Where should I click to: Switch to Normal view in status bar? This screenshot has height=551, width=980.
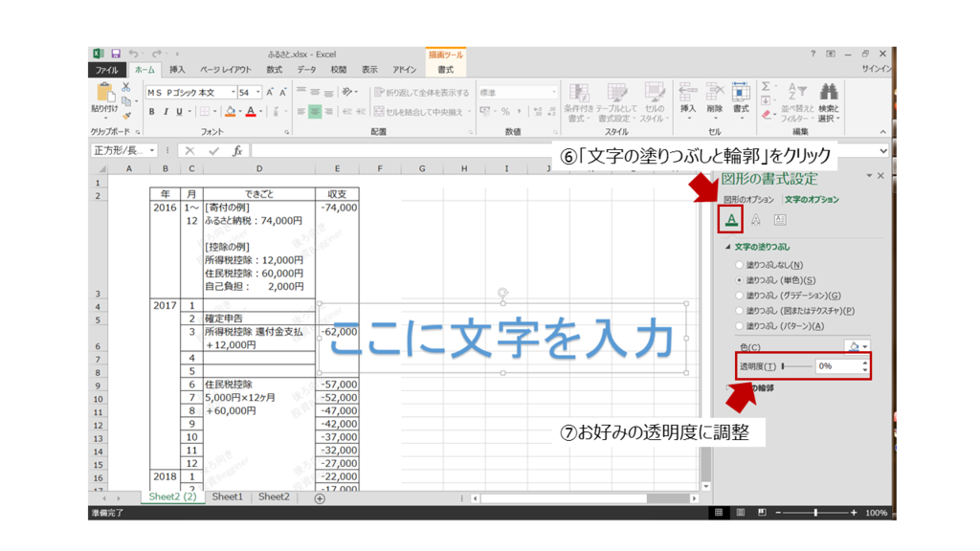(719, 513)
